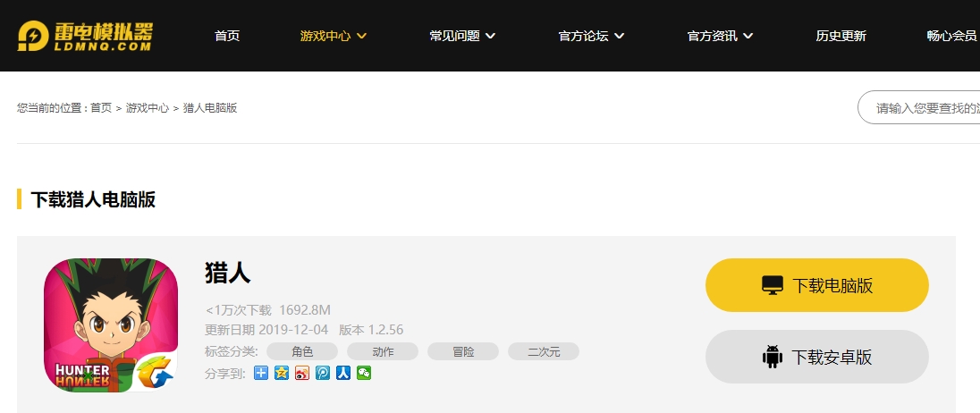Click the 分享到 label
The image size is (980, 413).
[x=225, y=374]
